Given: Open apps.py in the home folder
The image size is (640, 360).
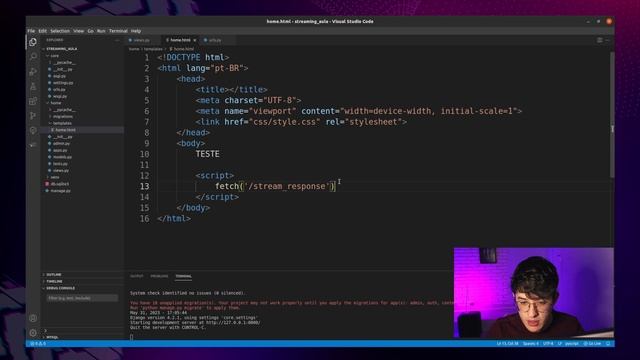Looking at the screenshot, I should pos(60,150).
